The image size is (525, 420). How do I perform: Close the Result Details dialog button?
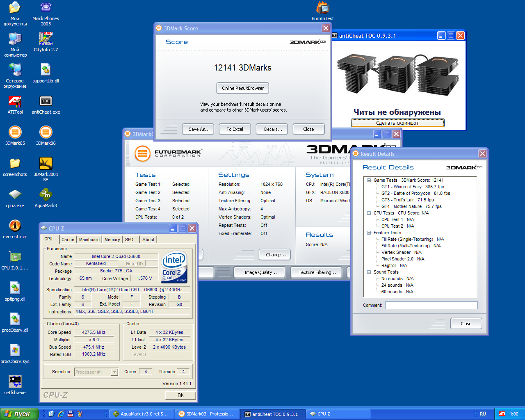tap(466, 324)
